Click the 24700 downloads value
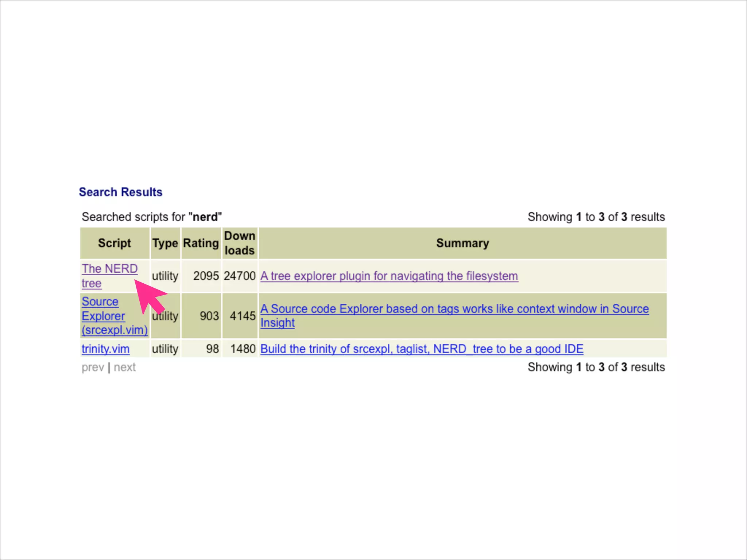 (x=239, y=276)
